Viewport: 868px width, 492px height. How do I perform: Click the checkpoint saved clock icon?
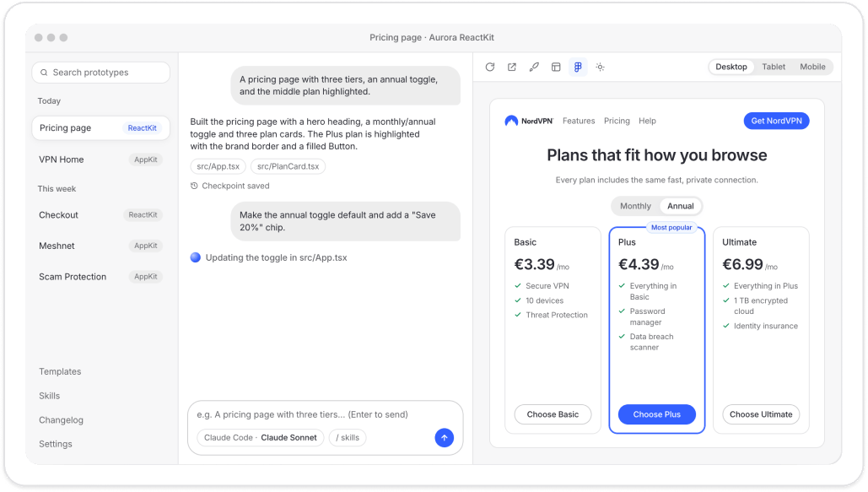[194, 187]
